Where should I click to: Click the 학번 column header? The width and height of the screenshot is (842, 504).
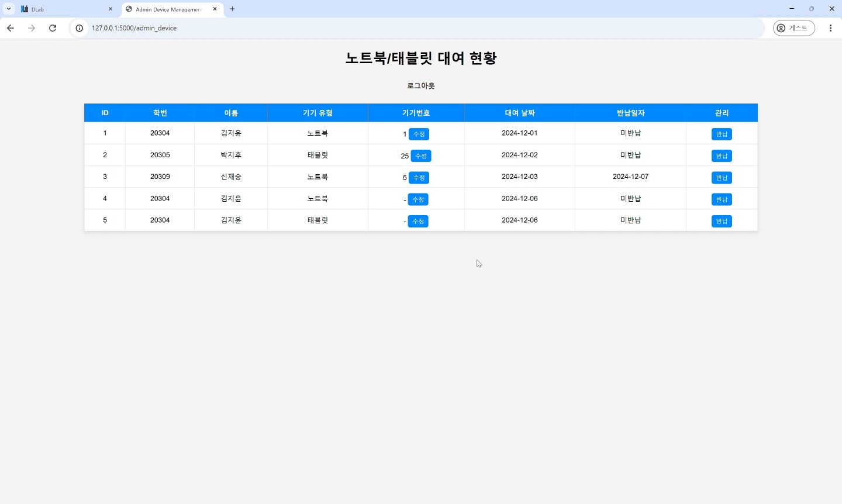point(160,113)
